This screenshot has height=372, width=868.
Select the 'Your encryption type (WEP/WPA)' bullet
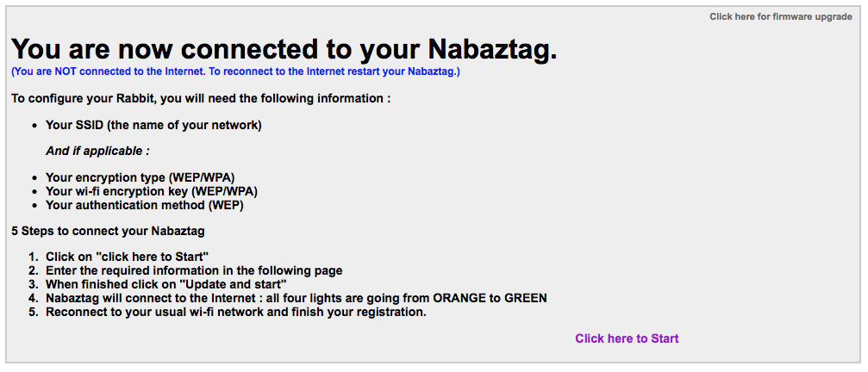pyautogui.click(x=140, y=178)
